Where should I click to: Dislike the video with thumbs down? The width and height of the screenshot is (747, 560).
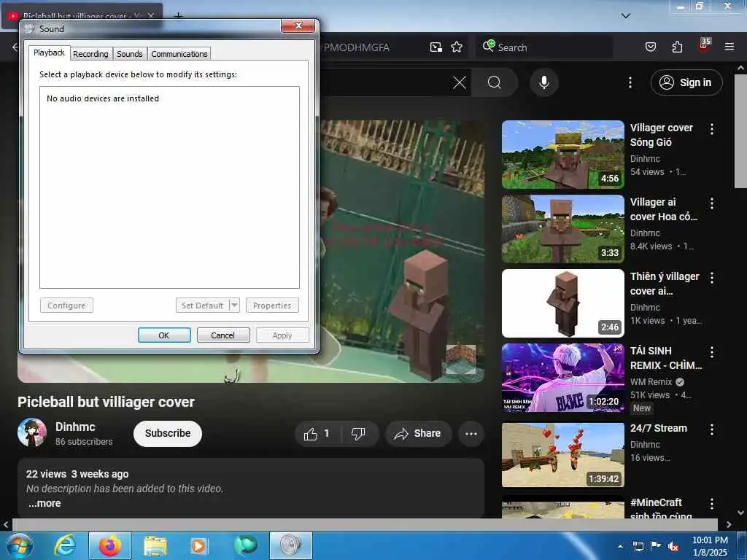[x=359, y=434]
